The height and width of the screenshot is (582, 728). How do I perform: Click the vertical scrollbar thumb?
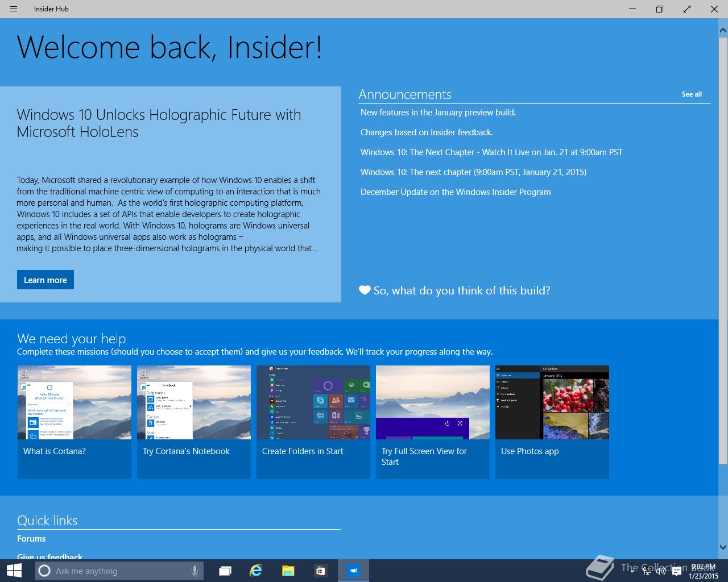coord(723,250)
